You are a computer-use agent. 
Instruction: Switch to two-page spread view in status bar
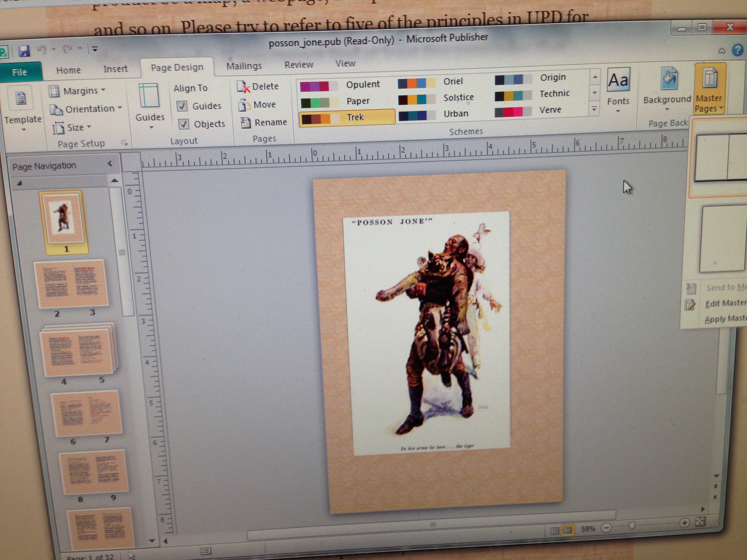click(x=568, y=530)
